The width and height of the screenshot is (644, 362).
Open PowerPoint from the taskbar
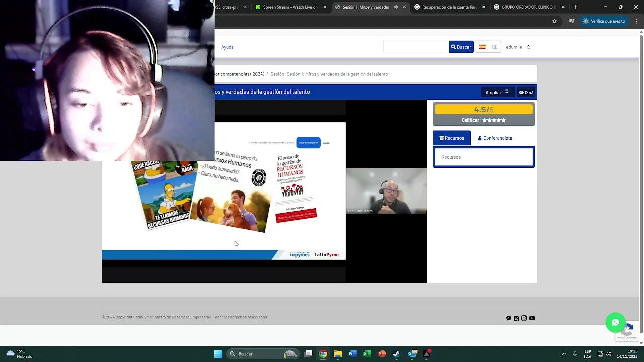click(382, 354)
